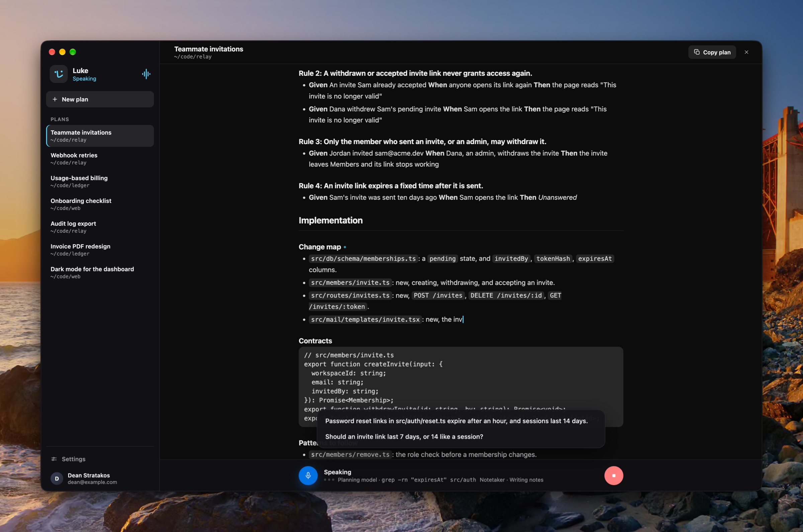Screen dimensions: 803x532
Task: Click the D user avatar
Action: click(57, 478)
